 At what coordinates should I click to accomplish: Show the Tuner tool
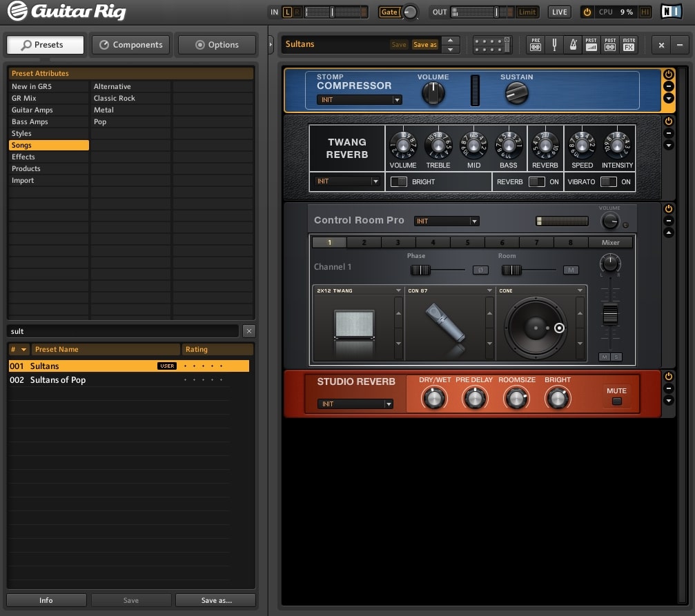click(554, 45)
